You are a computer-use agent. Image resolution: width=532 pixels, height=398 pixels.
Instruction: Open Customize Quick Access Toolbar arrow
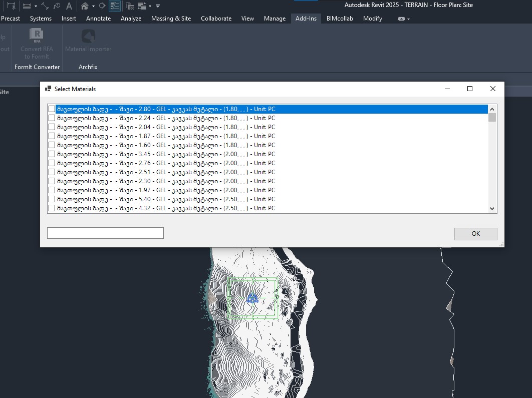tap(158, 6)
